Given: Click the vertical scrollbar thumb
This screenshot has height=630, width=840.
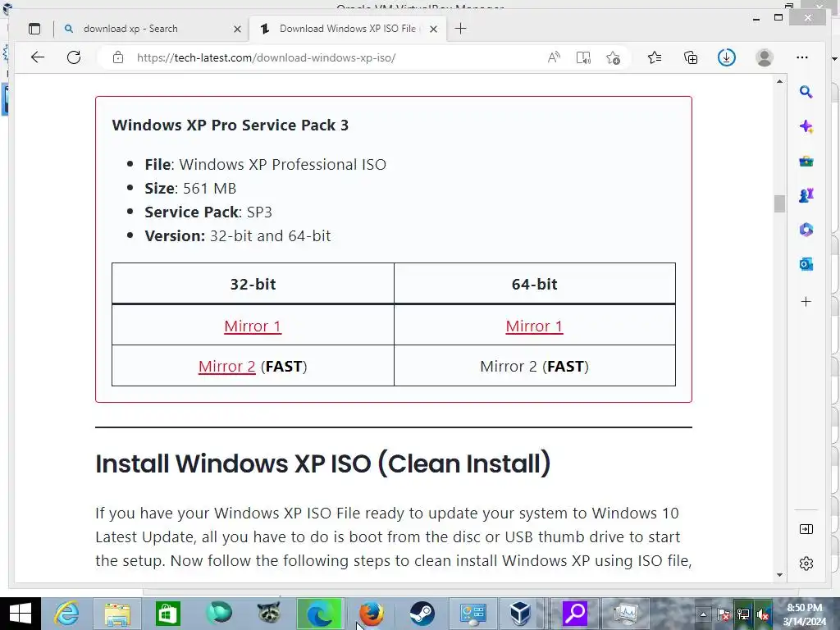Looking at the screenshot, I should (779, 203).
